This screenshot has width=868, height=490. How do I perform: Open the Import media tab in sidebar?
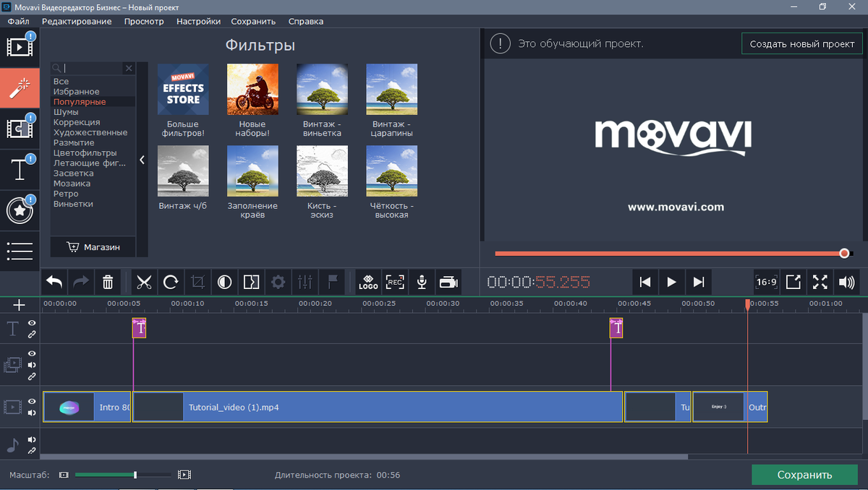pos(20,47)
